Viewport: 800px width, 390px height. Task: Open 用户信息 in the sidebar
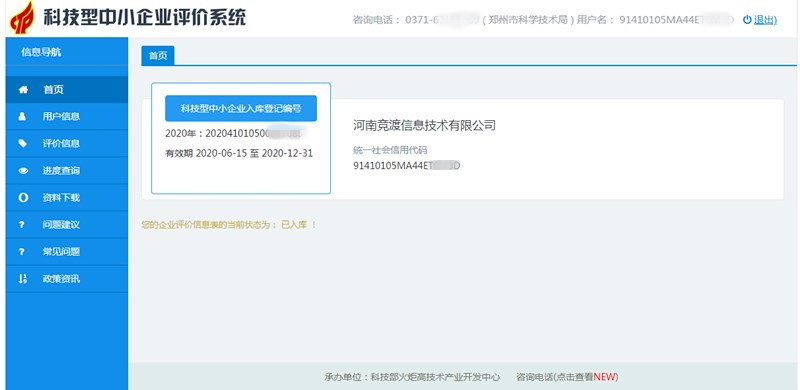tap(67, 116)
